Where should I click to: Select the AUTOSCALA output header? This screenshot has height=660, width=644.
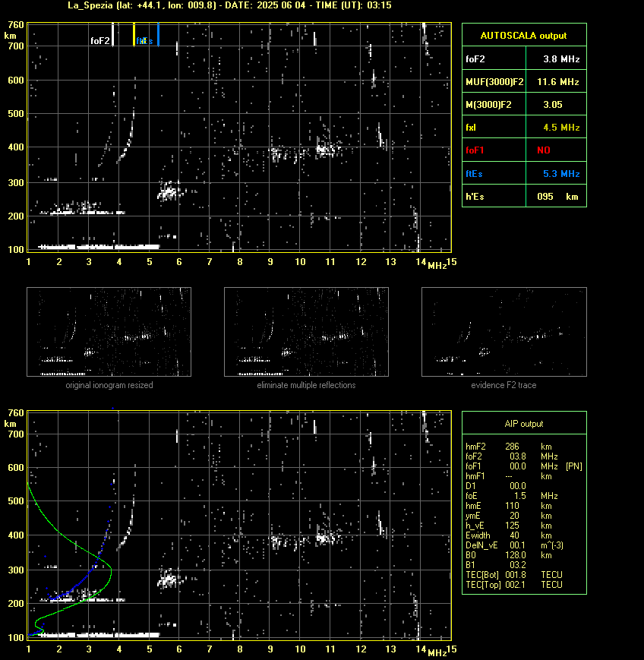523,36
